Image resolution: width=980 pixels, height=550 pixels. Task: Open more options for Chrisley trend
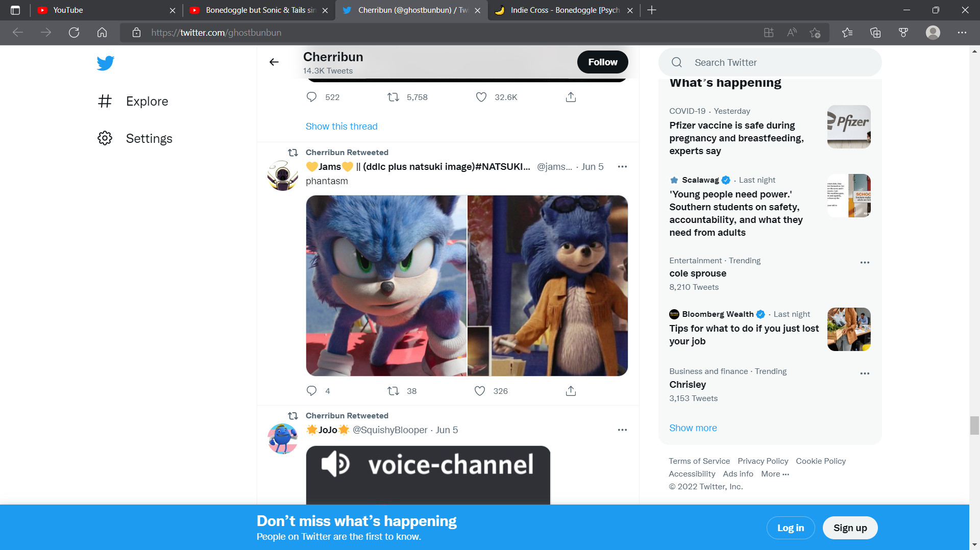coord(865,373)
